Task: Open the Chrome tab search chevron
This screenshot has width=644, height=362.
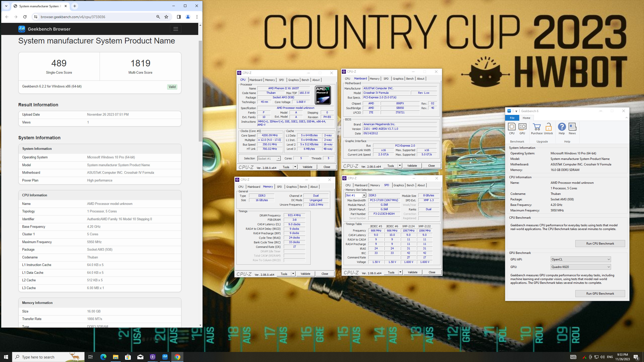Action: pyautogui.click(x=6, y=6)
